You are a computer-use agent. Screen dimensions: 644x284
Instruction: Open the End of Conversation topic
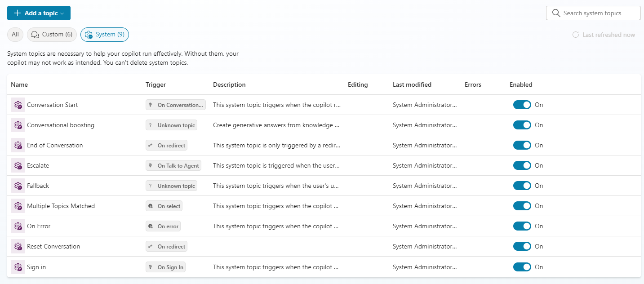click(x=55, y=145)
